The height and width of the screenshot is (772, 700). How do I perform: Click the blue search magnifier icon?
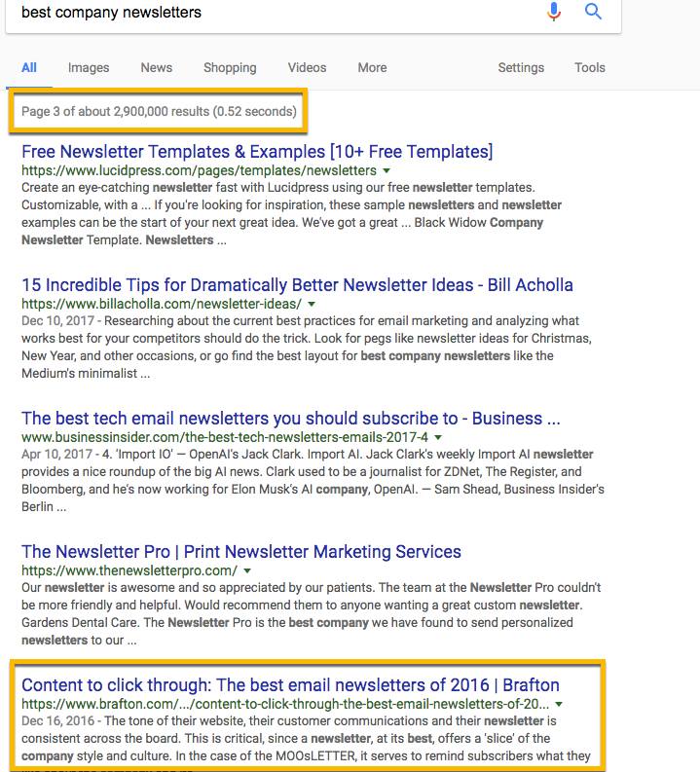coord(593,12)
